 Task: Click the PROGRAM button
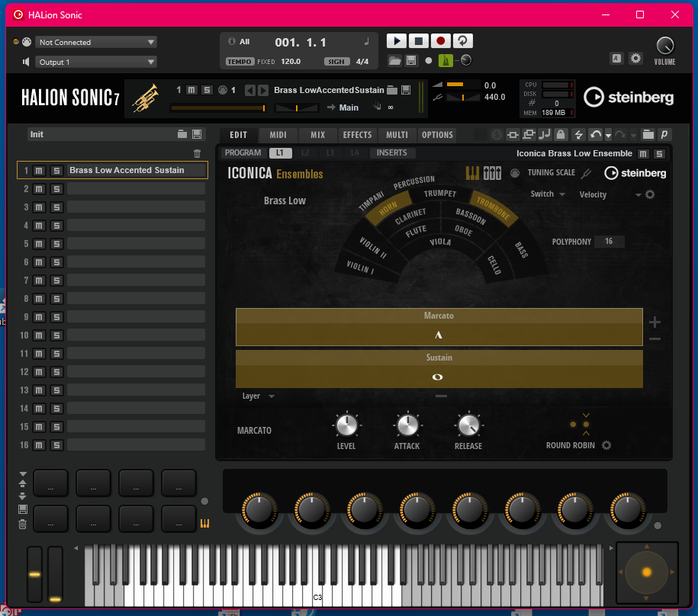[243, 153]
